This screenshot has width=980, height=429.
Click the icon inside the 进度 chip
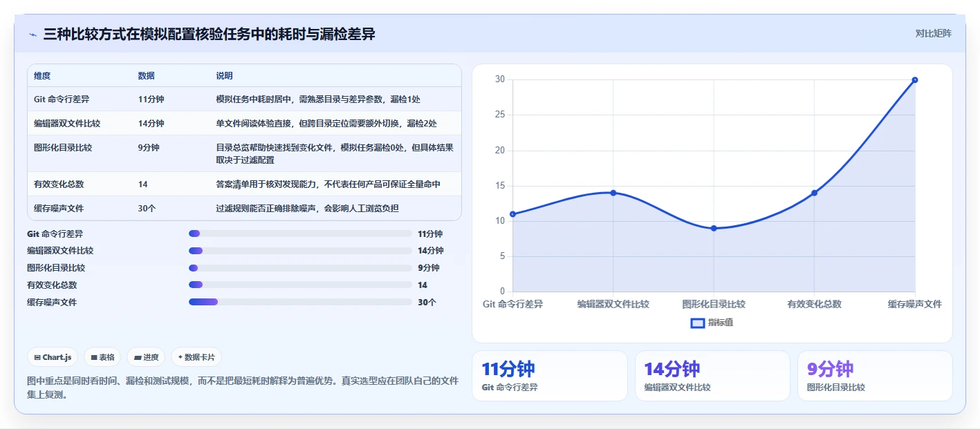(x=138, y=357)
